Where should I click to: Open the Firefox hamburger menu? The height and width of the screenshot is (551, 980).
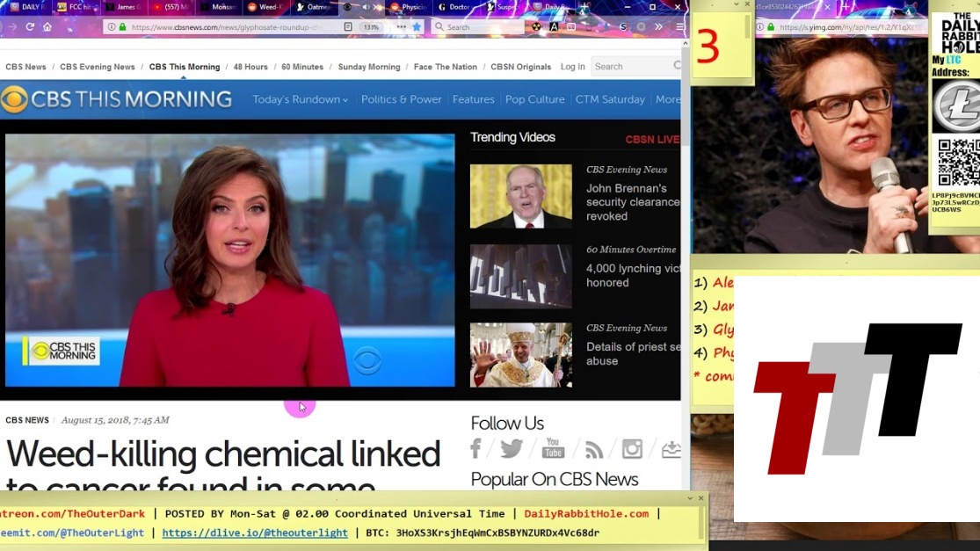pyautogui.click(x=679, y=27)
